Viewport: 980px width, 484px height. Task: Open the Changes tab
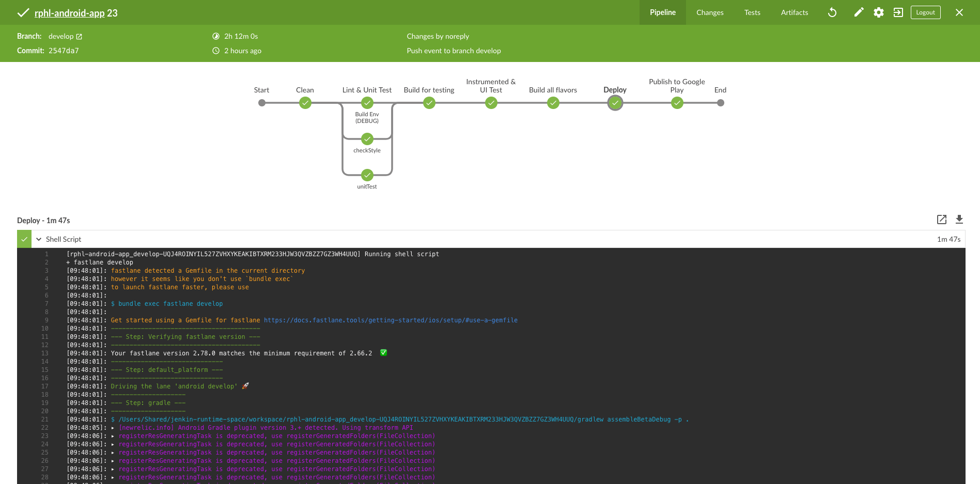710,12
